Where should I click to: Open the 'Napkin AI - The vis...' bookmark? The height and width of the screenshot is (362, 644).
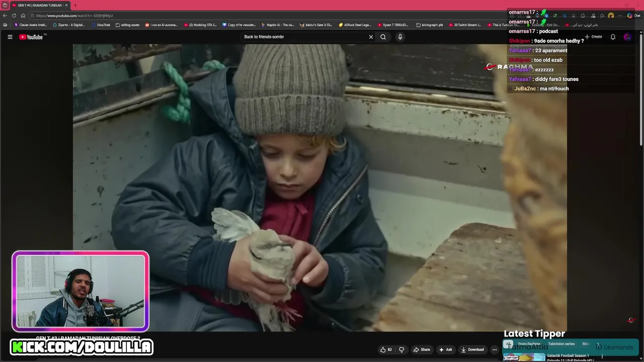278,25
